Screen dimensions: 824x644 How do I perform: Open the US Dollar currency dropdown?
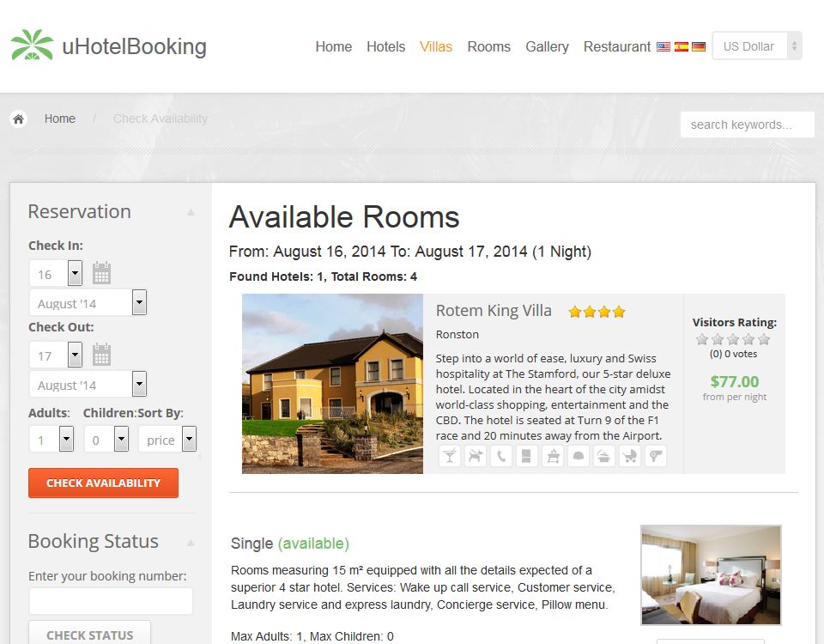coord(757,46)
